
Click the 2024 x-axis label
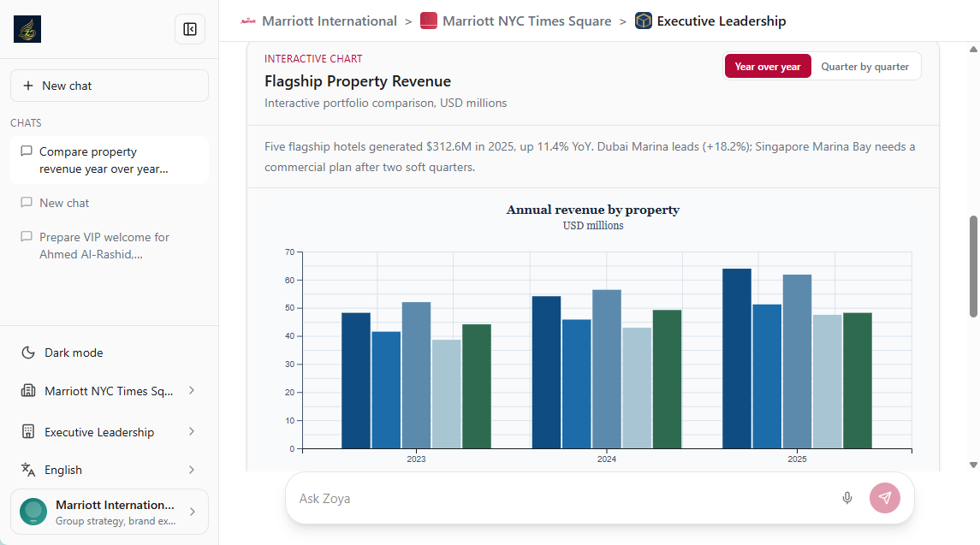(606, 459)
